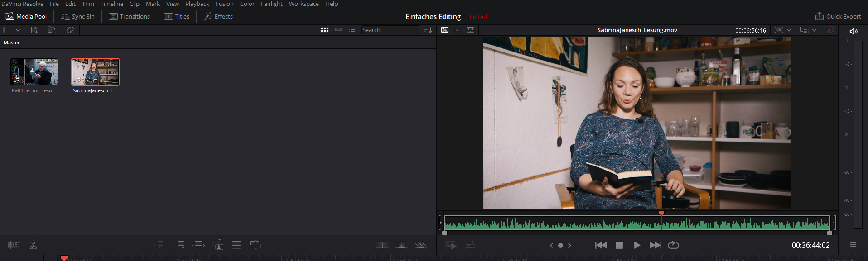The width and height of the screenshot is (868, 261).
Task: Click the Quick Export button
Action: point(838,16)
